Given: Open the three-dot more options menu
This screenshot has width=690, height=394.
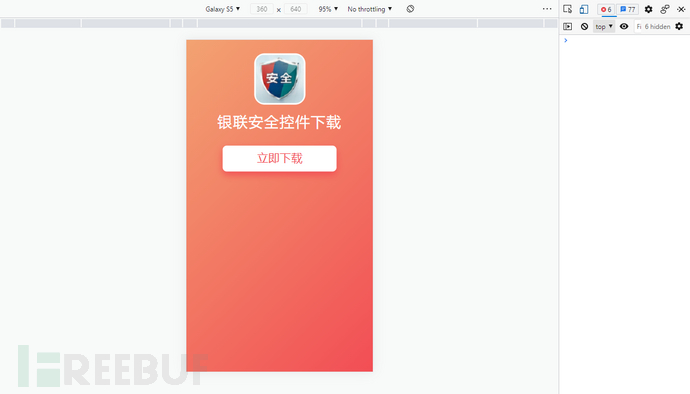Looking at the screenshot, I should click(547, 9).
